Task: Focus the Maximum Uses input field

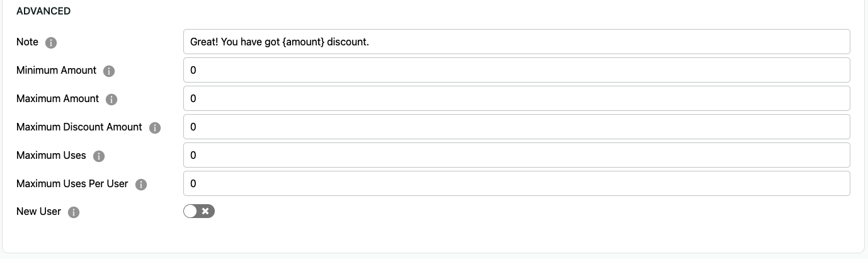Action: pyautogui.click(x=517, y=155)
